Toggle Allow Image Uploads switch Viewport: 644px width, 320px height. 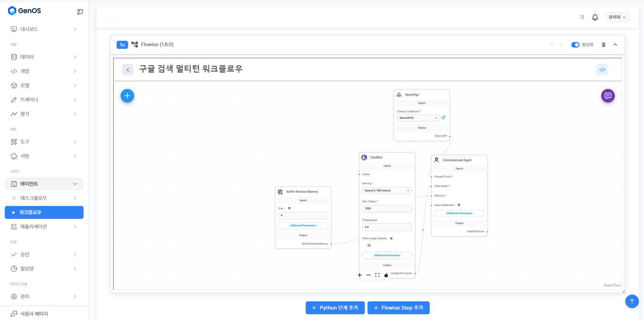[368, 245]
